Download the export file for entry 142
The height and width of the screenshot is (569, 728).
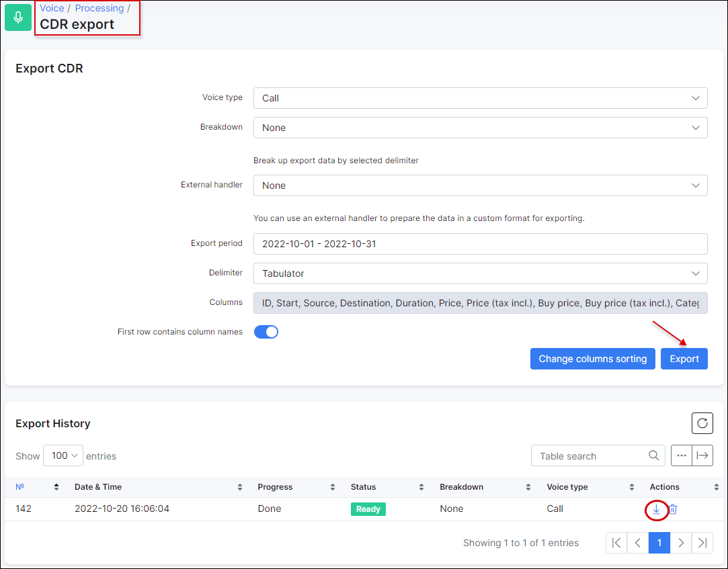(656, 509)
